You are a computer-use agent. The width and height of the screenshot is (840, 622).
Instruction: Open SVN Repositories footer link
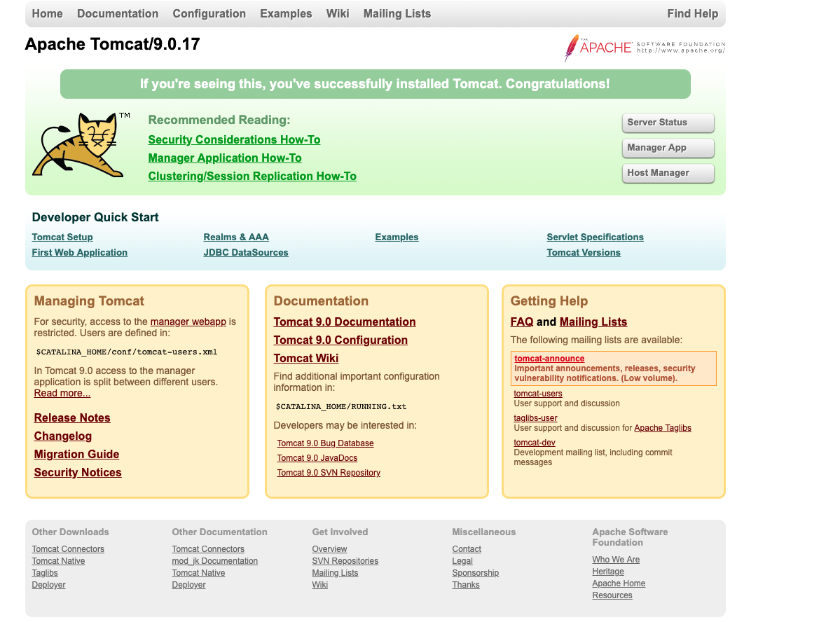[345, 561]
